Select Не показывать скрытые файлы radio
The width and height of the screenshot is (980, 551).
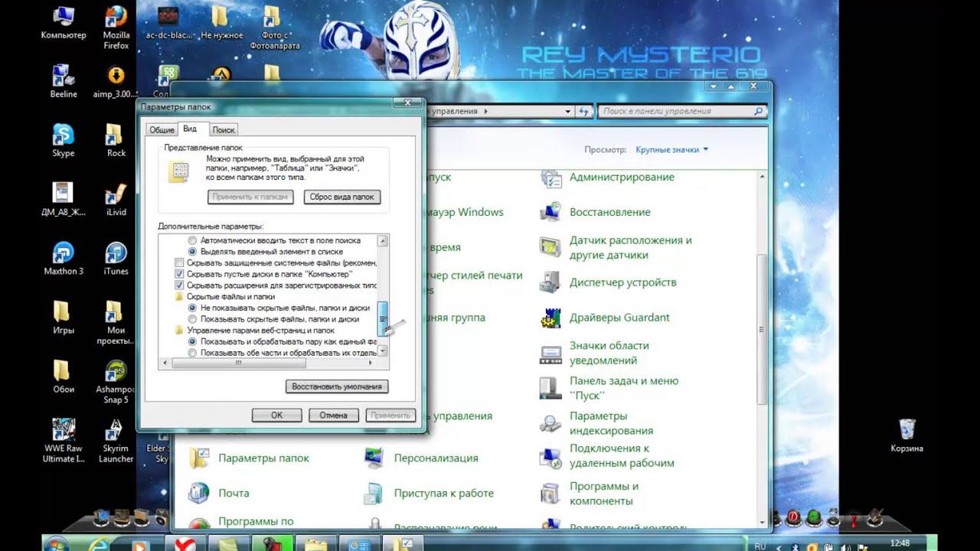(192, 308)
